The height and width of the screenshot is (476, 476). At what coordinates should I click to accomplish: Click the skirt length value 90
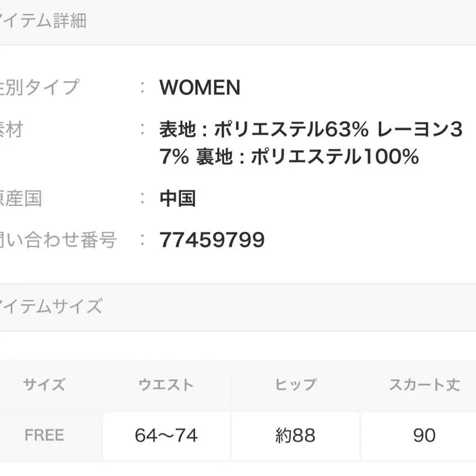point(424,435)
